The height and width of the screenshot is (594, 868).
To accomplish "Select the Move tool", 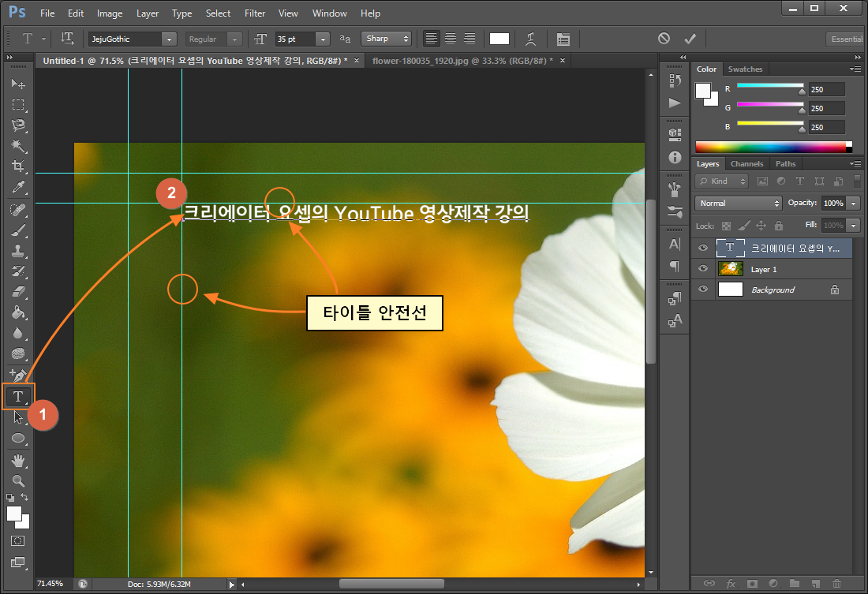I will pyautogui.click(x=17, y=84).
